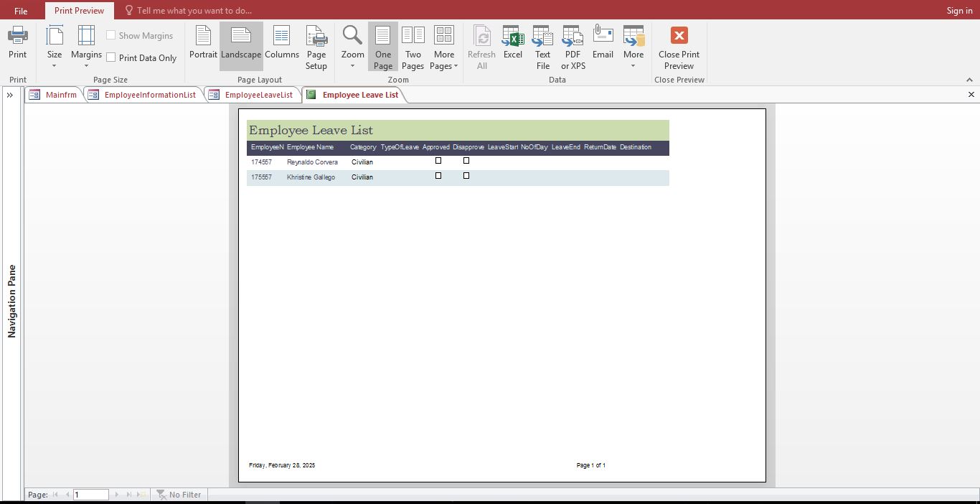This screenshot has height=504, width=980.
Task: Click the Destination column header
Action: pos(636,147)
